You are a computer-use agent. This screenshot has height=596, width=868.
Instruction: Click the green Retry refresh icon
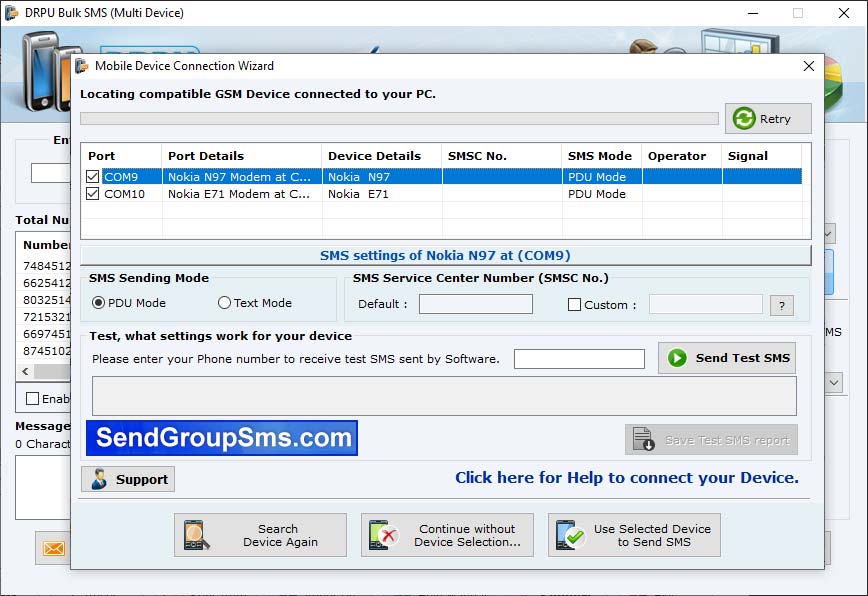tap(742, 118)
